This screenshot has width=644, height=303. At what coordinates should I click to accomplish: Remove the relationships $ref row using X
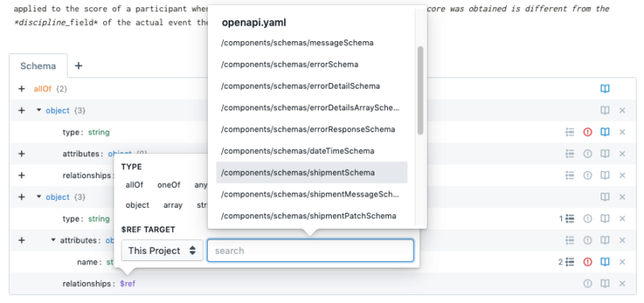[621, 284]
